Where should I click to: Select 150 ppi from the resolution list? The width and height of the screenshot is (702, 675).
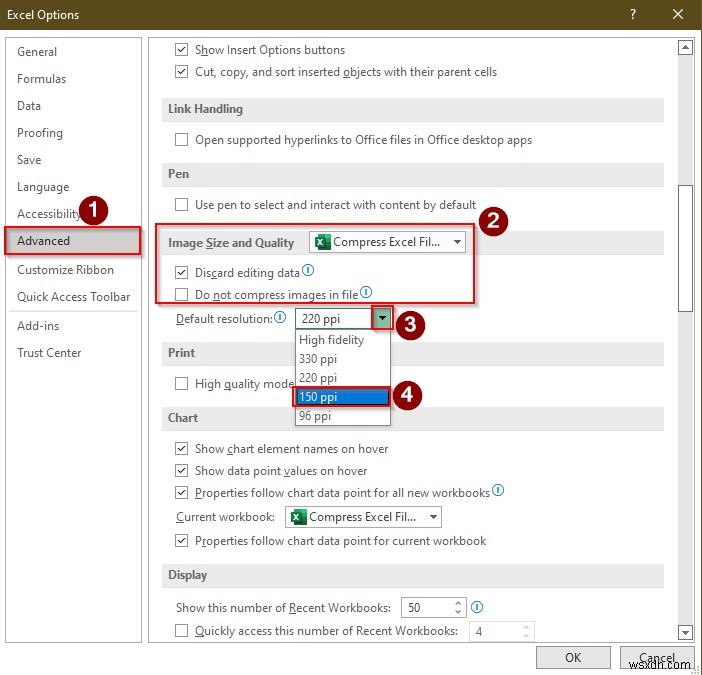[342, 397]
